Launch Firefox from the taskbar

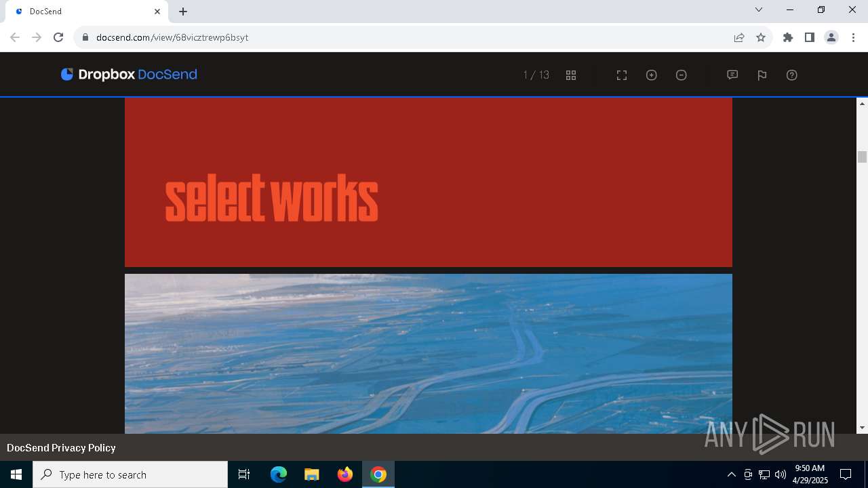click(x=345, y=474)
